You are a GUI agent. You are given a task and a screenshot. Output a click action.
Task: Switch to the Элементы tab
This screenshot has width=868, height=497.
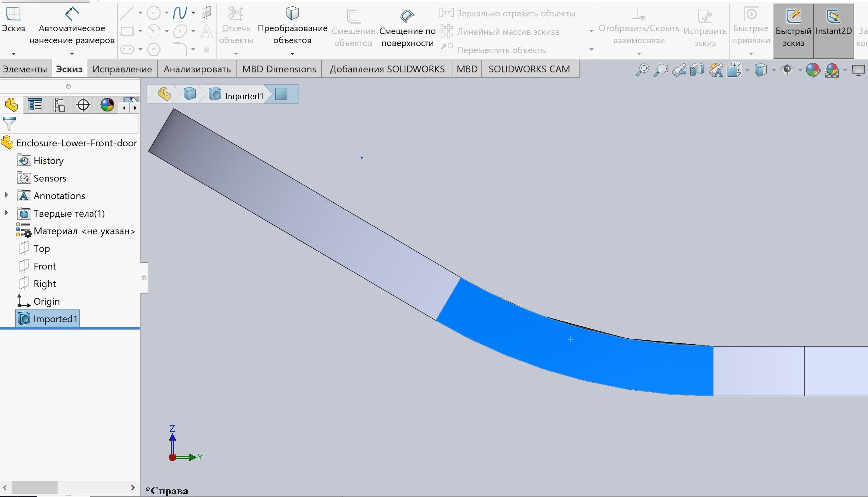[25, 69]
